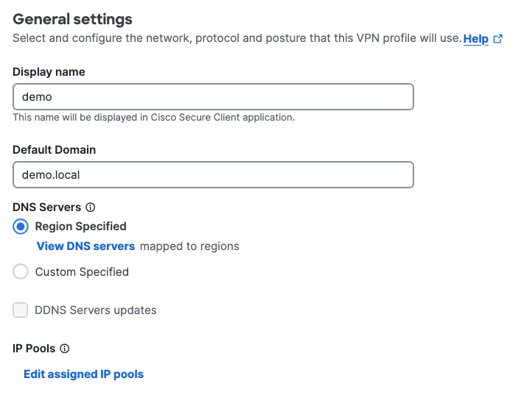Focus the Default Domain field containing demo.local
This screenshot has width=521, height=395.
tap(213, 175)
